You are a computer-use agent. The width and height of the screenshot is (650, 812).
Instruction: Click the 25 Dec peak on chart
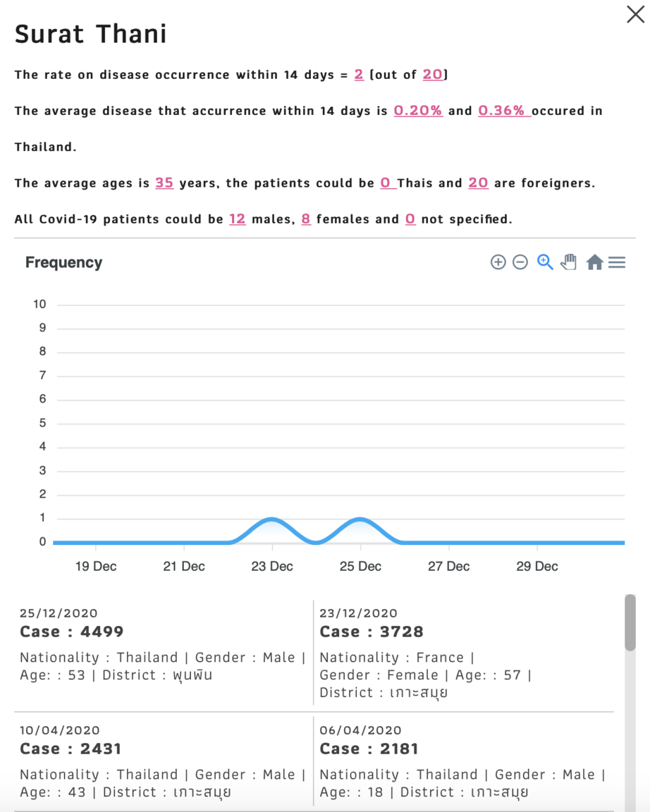[360, 518]
